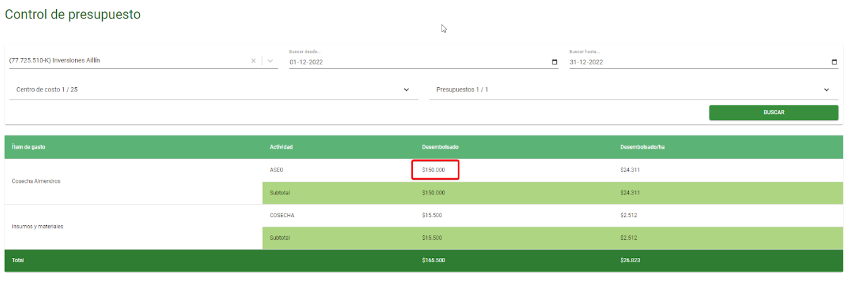
Task: Open calendar picker for Buscar hasta date
Action: (835, 62)
